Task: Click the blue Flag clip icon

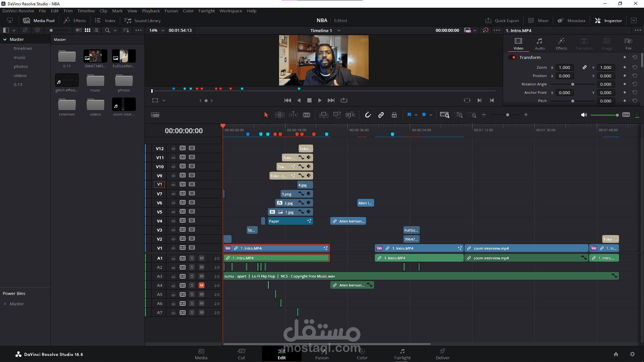Action: [x=409, y=115]
